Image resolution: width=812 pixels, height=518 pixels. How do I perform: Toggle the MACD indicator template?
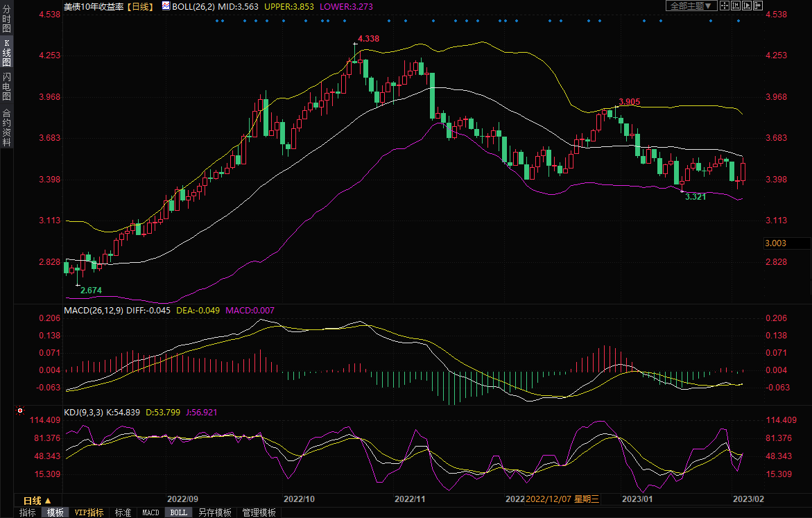click(x=150, y=512)
